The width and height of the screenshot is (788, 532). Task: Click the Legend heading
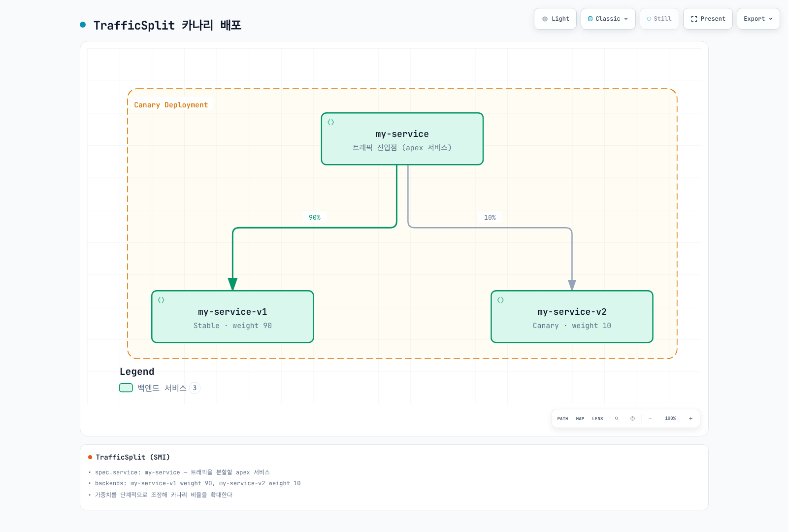pyautogui.click(x=137, y=372)
